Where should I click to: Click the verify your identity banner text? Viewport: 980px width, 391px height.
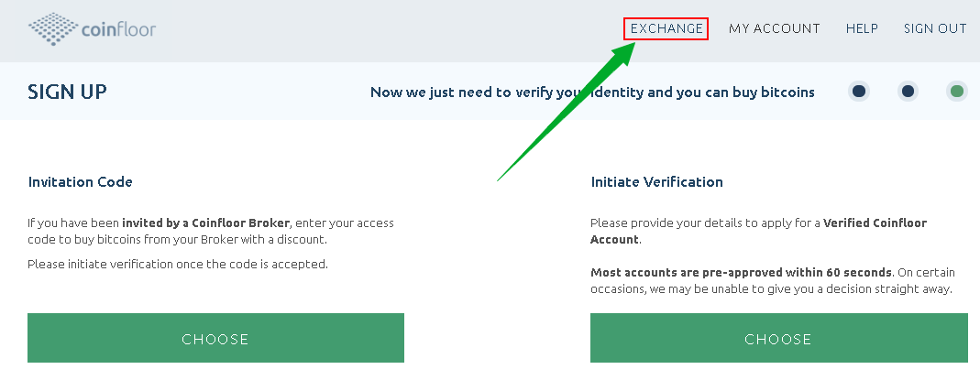pos(592,92)
